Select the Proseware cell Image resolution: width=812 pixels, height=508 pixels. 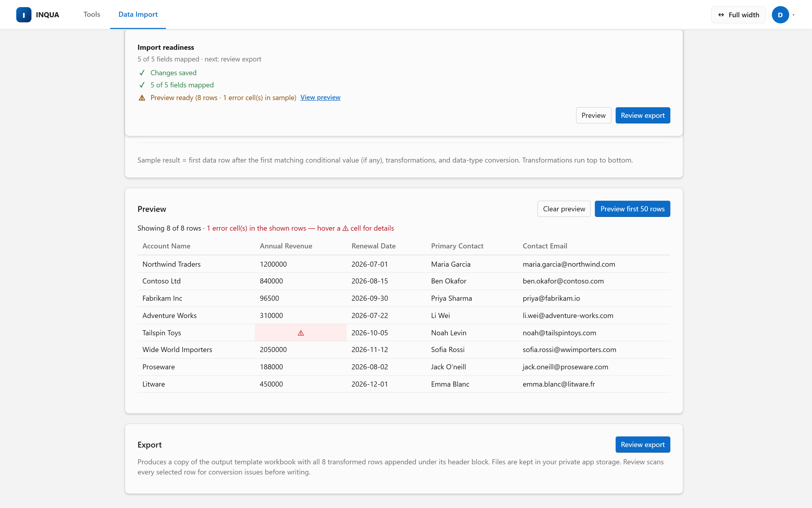coord(158,367)
